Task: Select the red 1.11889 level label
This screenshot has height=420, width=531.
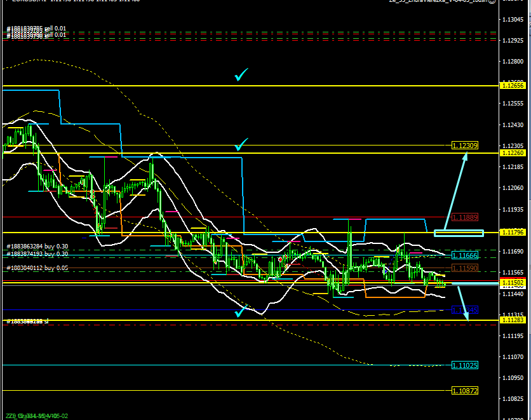Action: tap(465, 217)
